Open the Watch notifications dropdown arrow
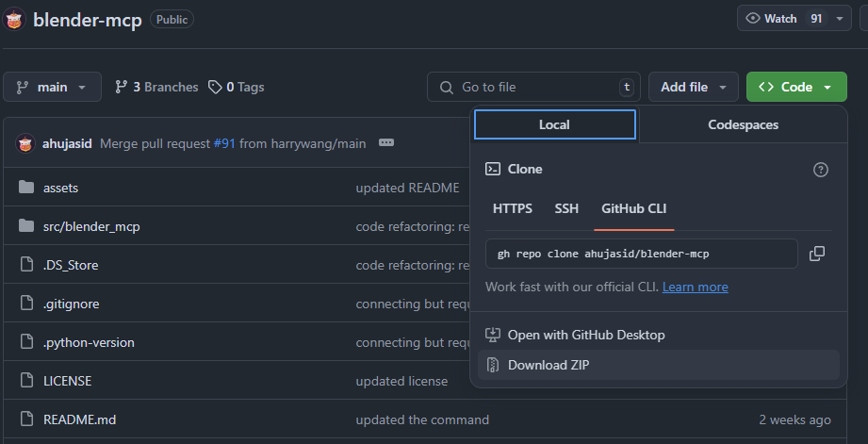The image size is (868, 444). [x=840, y=19]
